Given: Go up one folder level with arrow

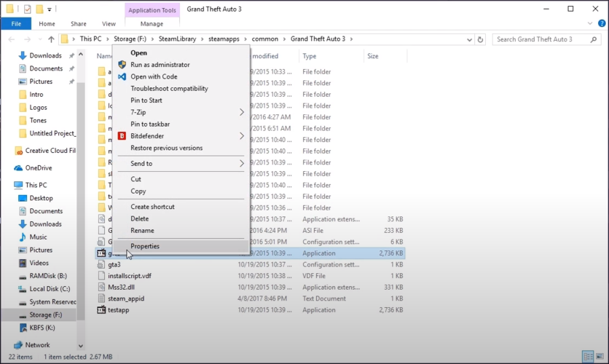Looking at the screenshot, I should pyautogui.click(x=51, y=39).
